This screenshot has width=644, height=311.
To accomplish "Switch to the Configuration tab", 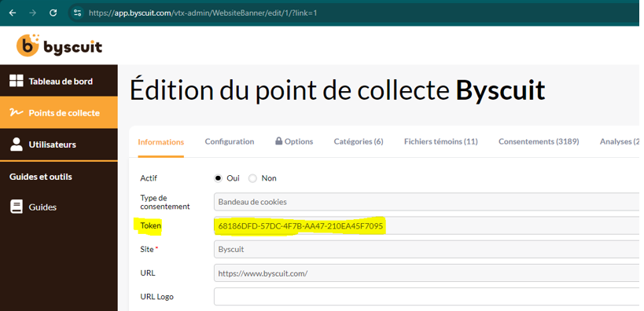I will tap(230, 141).
